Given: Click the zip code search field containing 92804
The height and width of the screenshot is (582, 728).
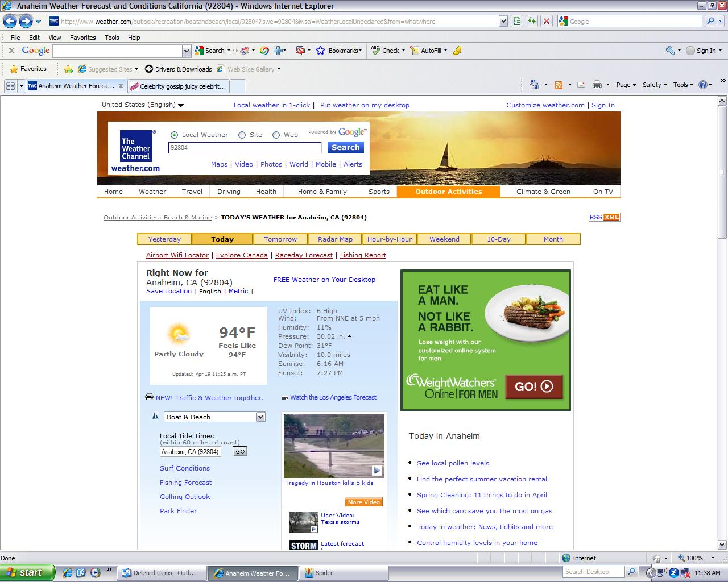Looking at the screenshot, I should [x=245, y=147].
